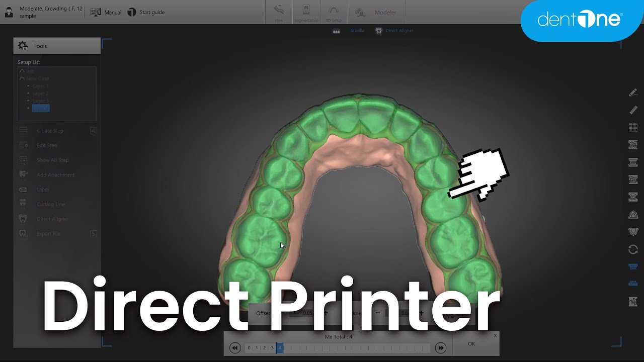Click the Add Attachment tooth icon
This screenshot has width=644, height=362.
(x=23, y=174)
